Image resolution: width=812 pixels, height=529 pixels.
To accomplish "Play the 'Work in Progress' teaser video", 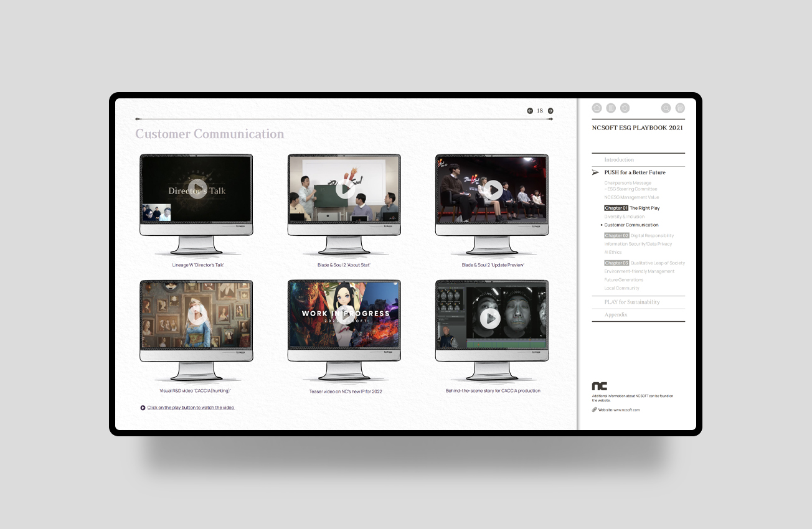I will coord(344,314).
